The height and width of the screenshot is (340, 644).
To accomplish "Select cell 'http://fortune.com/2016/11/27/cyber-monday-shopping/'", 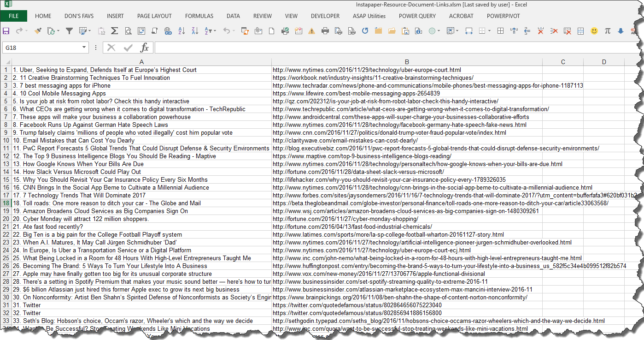I will pos(407,219).
